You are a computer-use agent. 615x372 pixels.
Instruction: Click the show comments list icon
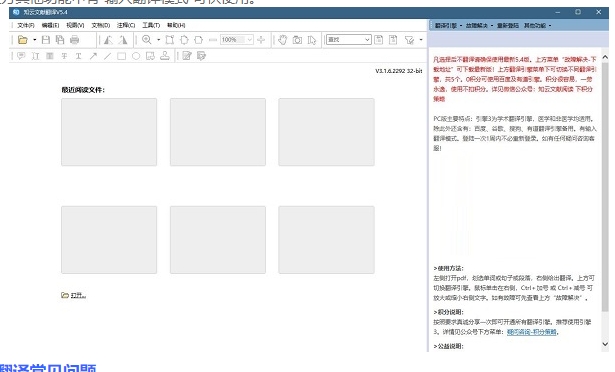[202, 56]
